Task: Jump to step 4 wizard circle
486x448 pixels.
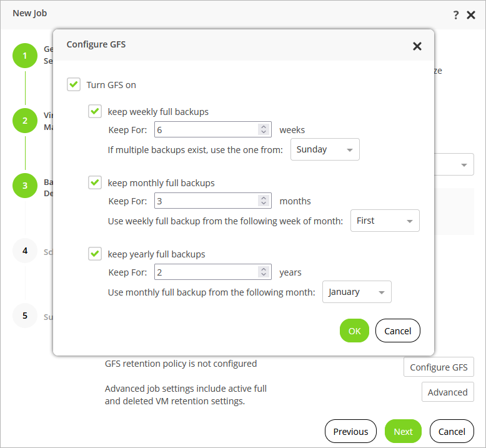Action: pyautogui.click(x=25, y=251)
